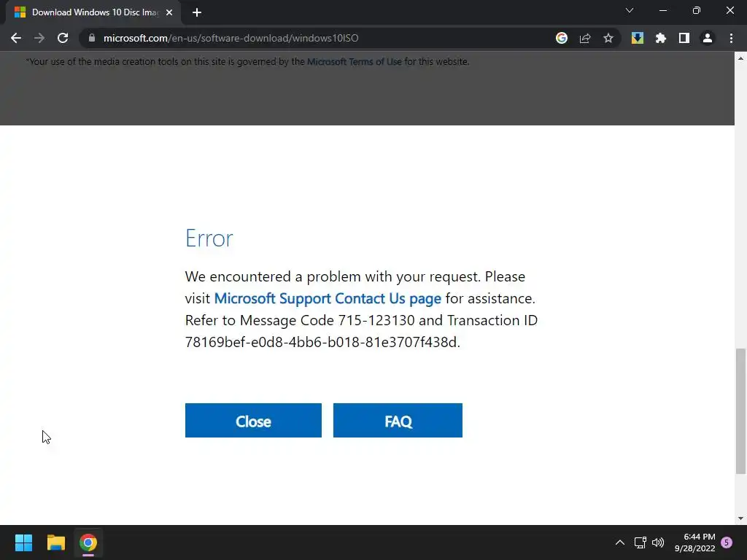Viewport: 747px width, 560px height.
Task: Open the volume tray icon
Action: click(658, 542)
